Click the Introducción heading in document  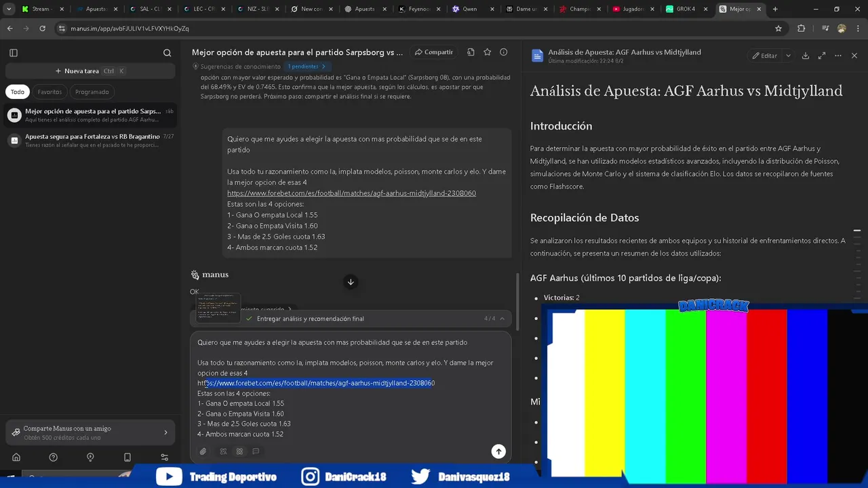561,126
